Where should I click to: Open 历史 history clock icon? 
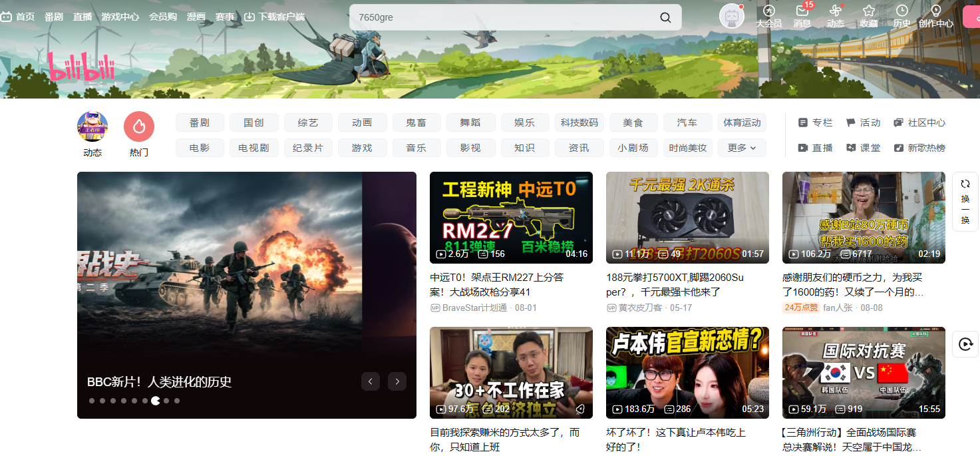tap(902, 17)
